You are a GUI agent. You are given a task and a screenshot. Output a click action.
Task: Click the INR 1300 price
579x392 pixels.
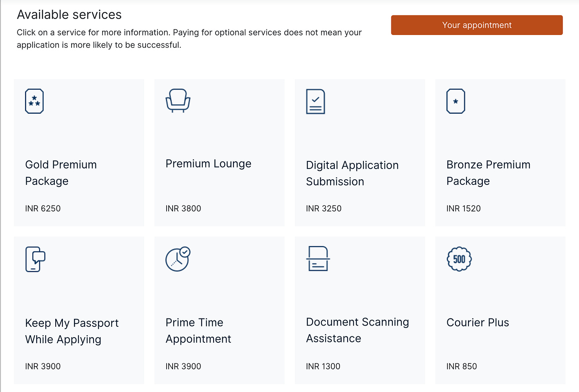point(323,366)
